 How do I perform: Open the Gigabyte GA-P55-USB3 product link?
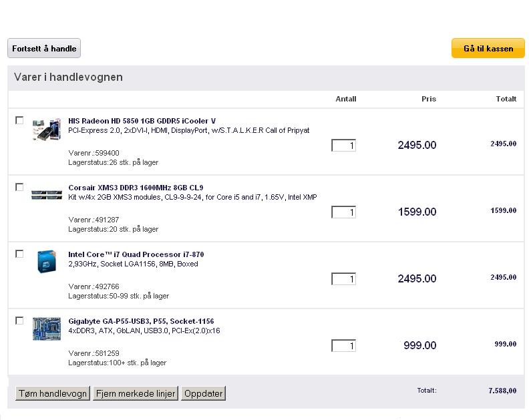141,321
